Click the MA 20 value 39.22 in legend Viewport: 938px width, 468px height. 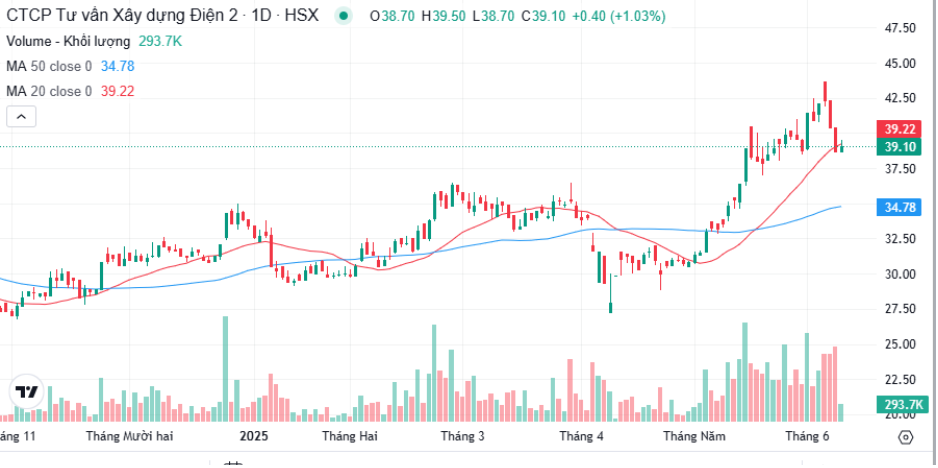pos(118,92)
